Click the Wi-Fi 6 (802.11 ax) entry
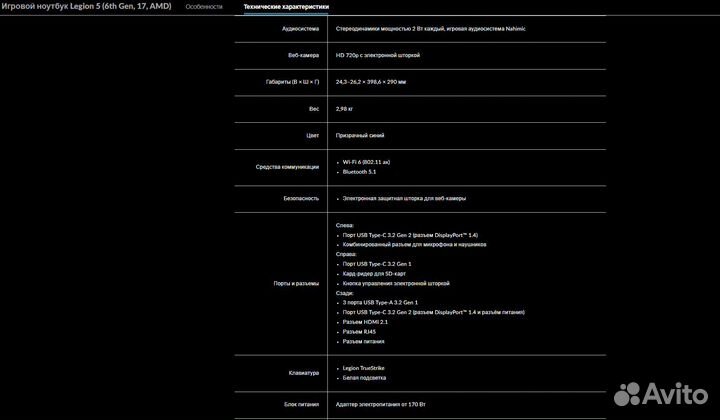720x420 pixels. (366, 162)
